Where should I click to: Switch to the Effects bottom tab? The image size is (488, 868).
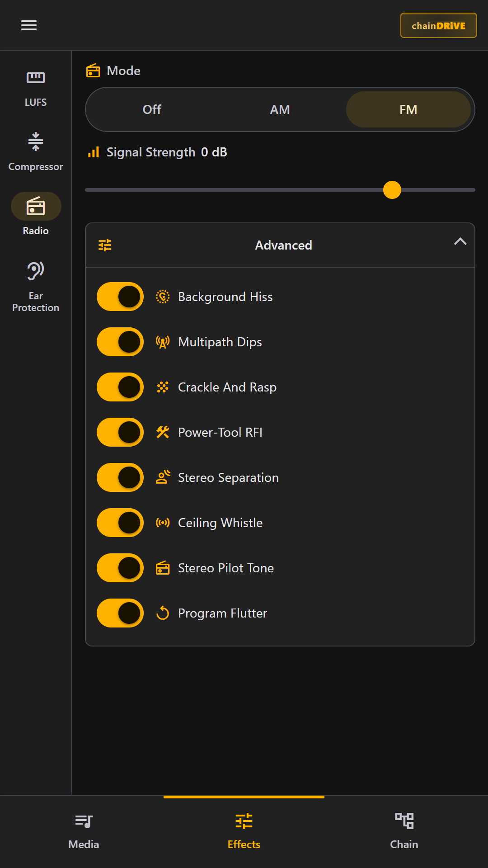pyautogui.click(x=244, y=832)
